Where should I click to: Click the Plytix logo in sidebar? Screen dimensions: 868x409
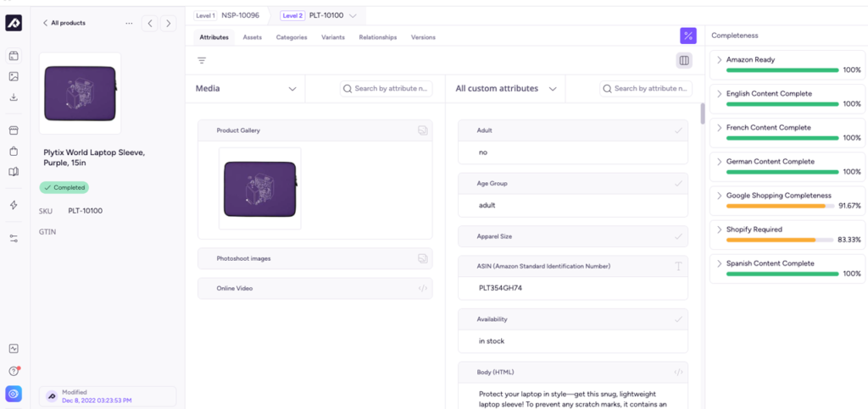(14, 23)
